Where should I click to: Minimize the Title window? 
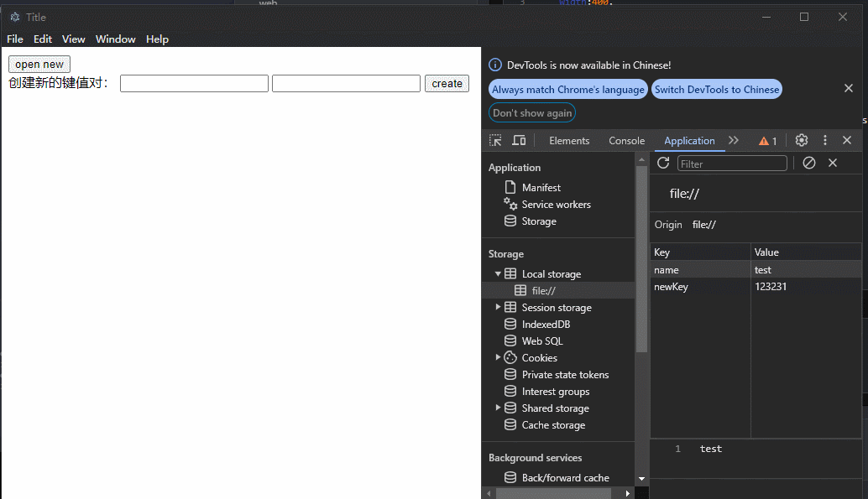[x=766, y=17]
